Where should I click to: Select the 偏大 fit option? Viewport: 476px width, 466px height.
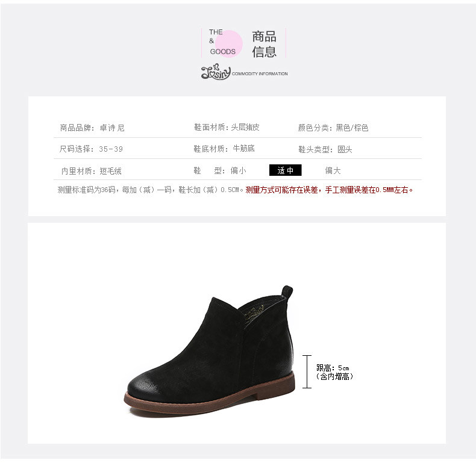pos(333,170)
